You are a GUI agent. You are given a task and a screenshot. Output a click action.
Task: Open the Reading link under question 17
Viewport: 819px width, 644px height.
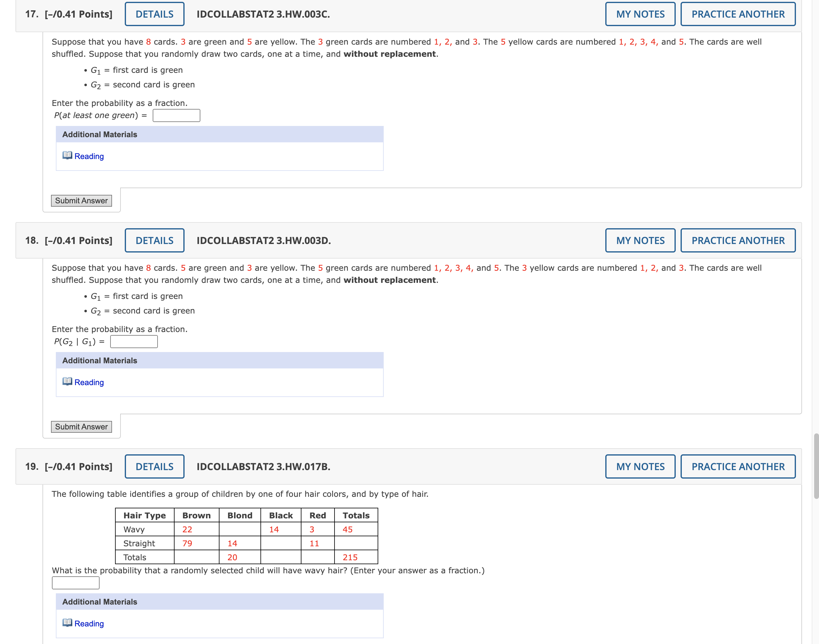[89, 157]
